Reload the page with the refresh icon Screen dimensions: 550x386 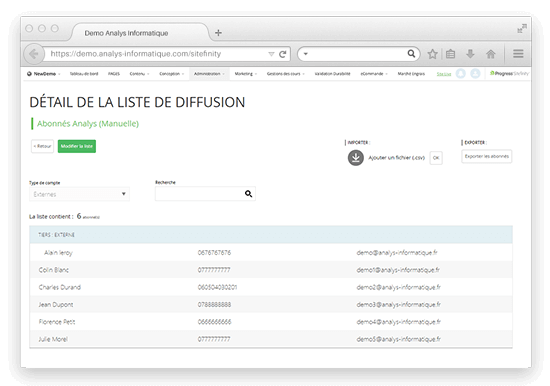pyautogui.click(x=283, y=54)
